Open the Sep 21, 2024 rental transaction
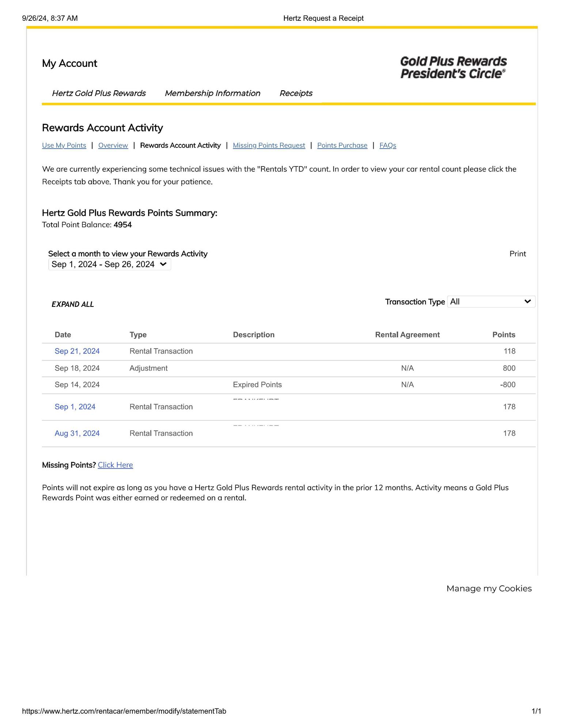The image size is (563, 728). pyautogui.click(x=77, y=351)
